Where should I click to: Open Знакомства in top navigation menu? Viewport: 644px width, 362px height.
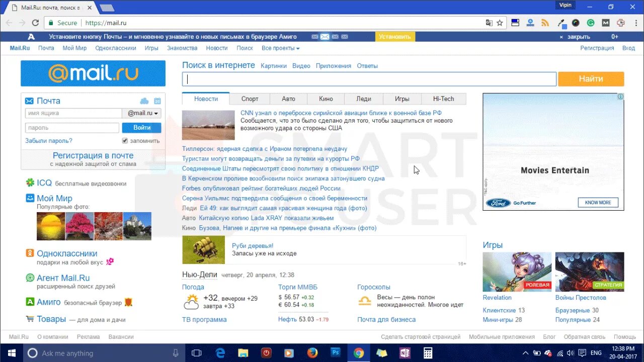182,48
